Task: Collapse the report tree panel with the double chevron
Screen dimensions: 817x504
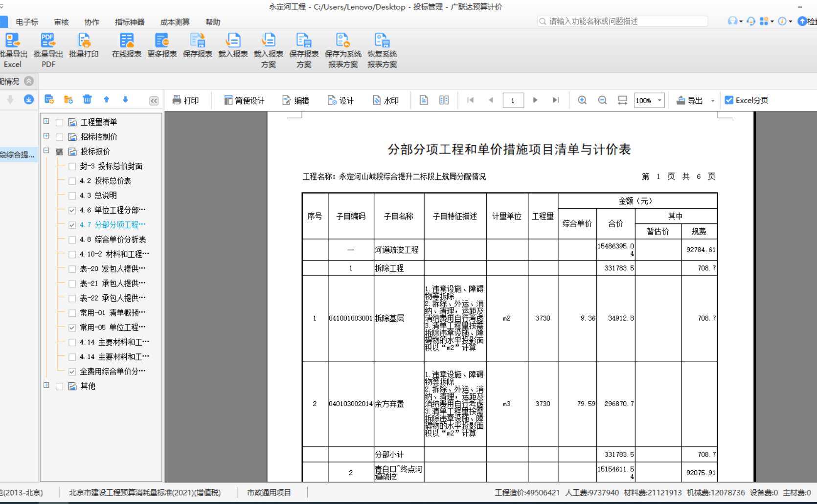Action: point(154,101)
